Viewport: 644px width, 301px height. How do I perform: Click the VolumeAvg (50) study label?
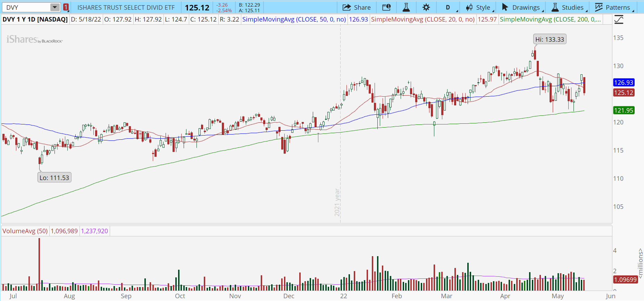[25, 231]
